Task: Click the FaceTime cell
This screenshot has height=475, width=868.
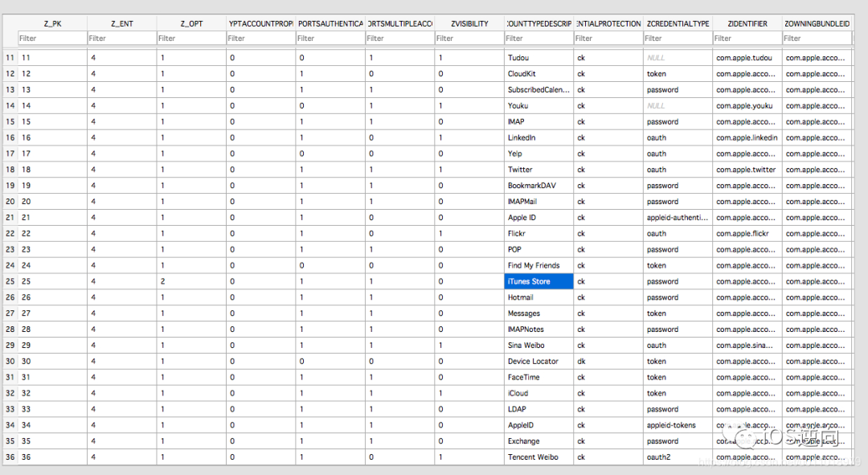Action: (538, 378)
